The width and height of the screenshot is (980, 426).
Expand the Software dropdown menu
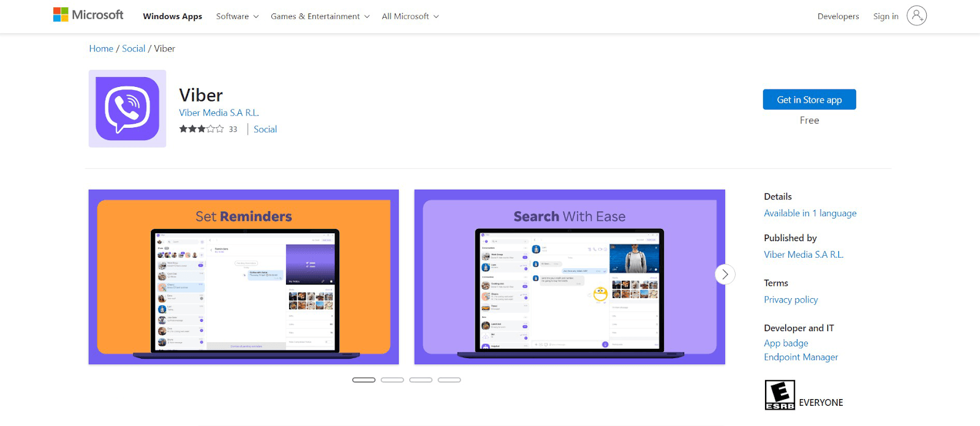point(237,17)
